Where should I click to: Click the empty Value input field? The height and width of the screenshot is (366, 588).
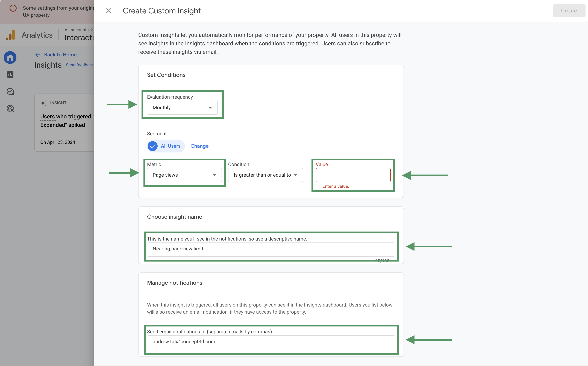(353, 175)
